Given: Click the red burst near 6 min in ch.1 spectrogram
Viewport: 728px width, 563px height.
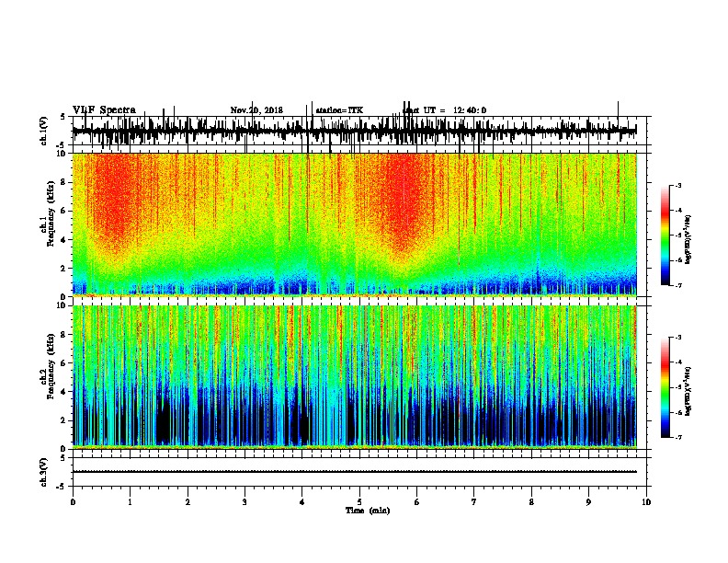Looking at the screenshot, I should pos(404,204).
